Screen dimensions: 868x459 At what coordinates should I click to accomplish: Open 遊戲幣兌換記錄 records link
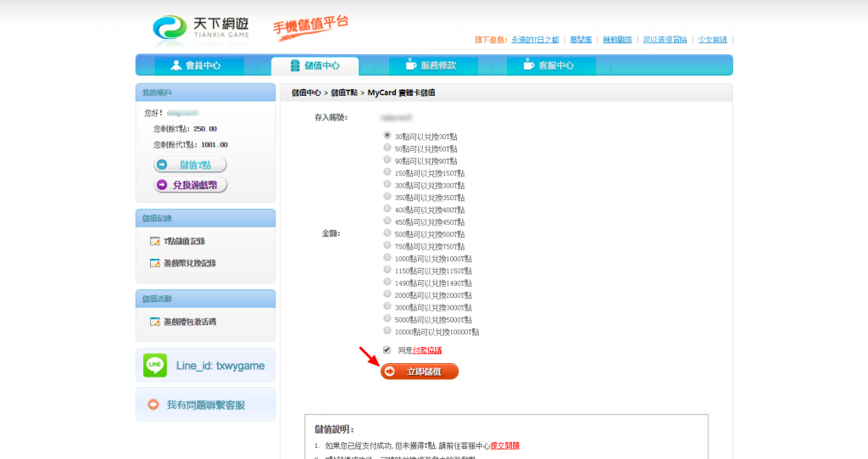190,263
